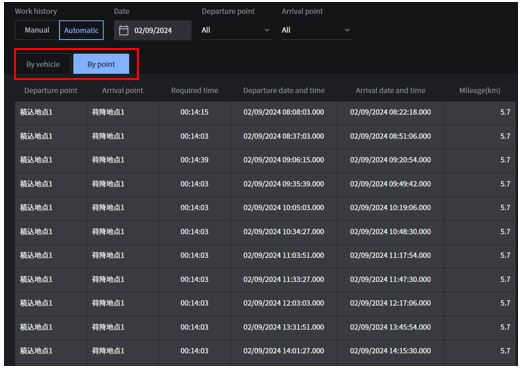Click mileage 5.7 in 08:08:03 row
Image resolution: width=524 pixels, height=372 pixels.
pos(480,112)
